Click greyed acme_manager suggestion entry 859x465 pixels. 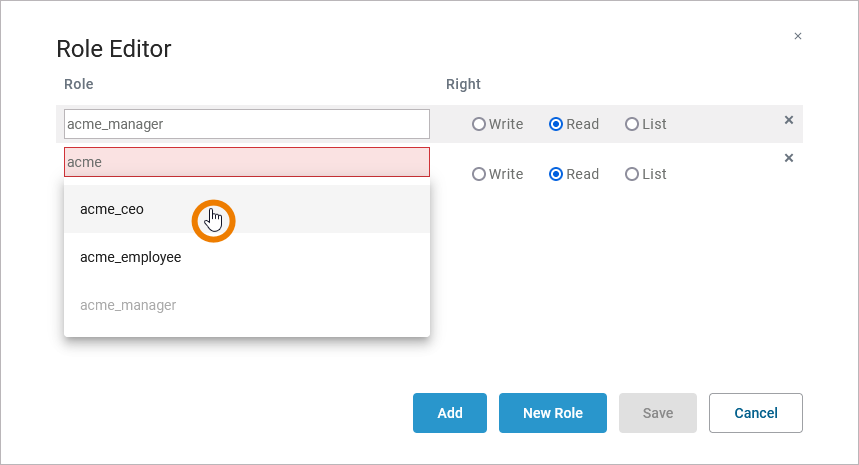click(128, 305)
